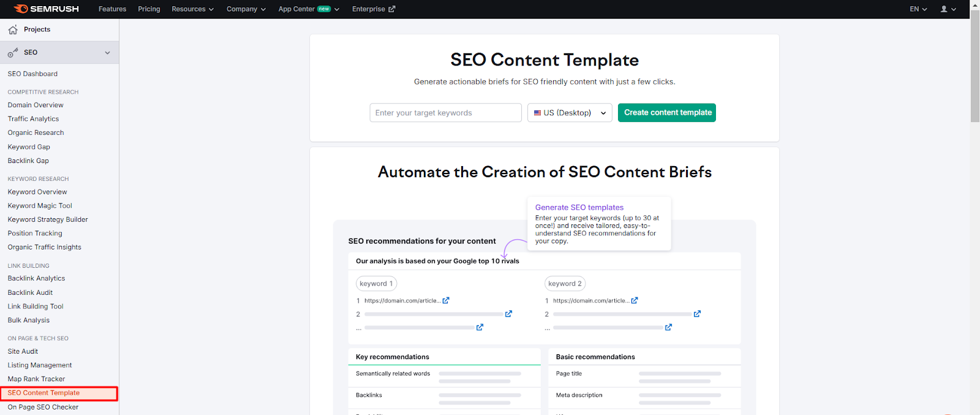Click Page title recommendation row
Viewport: 980px width, 415px height.
(644, 376)
